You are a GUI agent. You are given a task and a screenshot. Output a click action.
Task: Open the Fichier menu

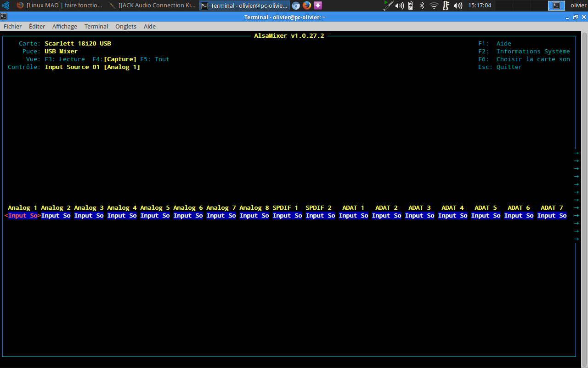point(13,26)
